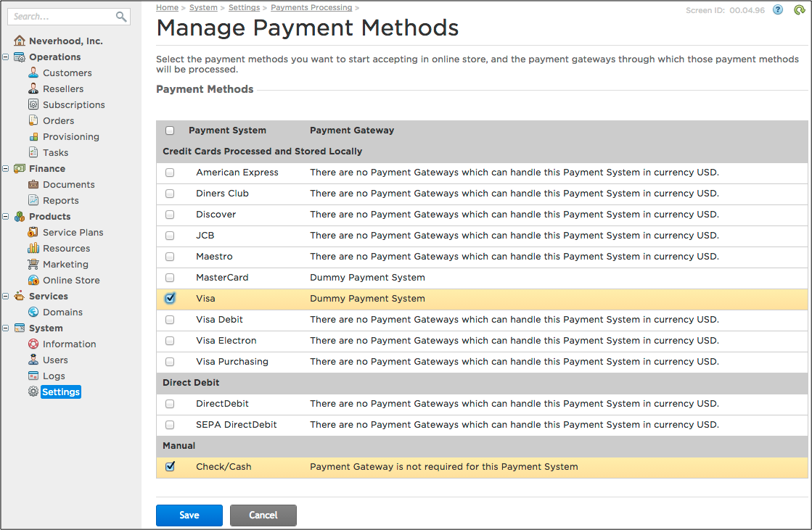Screen dimensions: 812x530
Task: Click the Subscriptions icon in sidebar
Action: coord(33,104)
